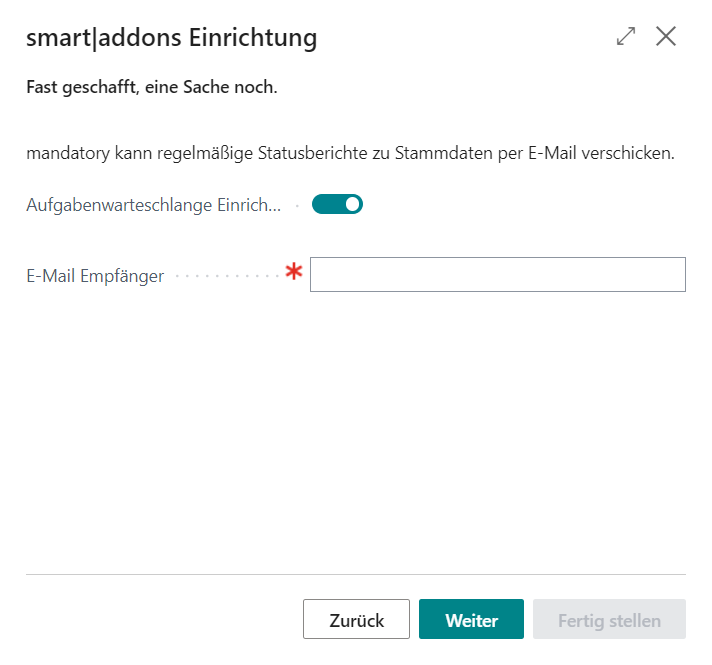The height and width of the screenshot is (665, 712).
Task: Click the 'Fast geschafft, eine Sache noch.' heading
Action: click(151, 88)
